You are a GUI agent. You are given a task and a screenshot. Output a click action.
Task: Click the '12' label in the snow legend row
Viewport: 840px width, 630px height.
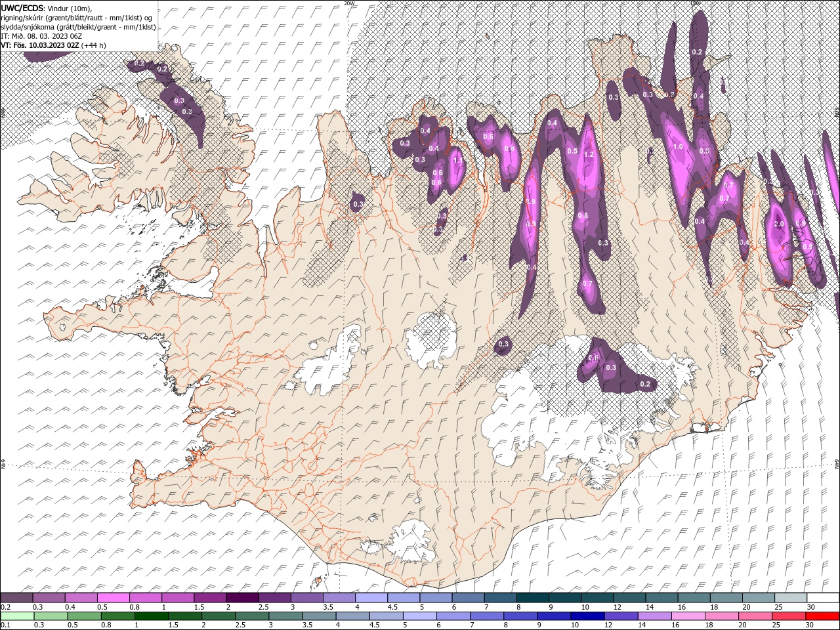click(x=617, y=607)
